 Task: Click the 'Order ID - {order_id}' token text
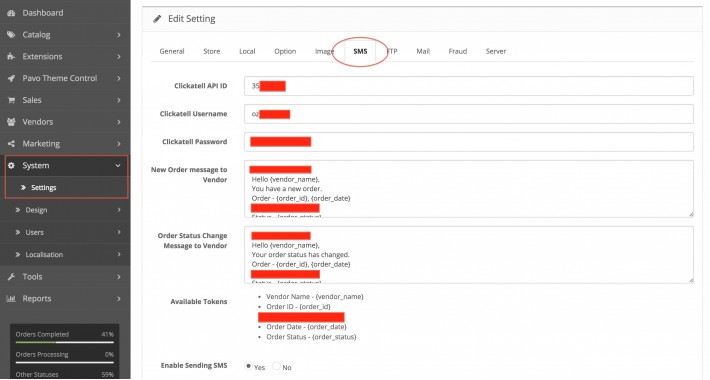pyautogui.click(x=298, y=307)
